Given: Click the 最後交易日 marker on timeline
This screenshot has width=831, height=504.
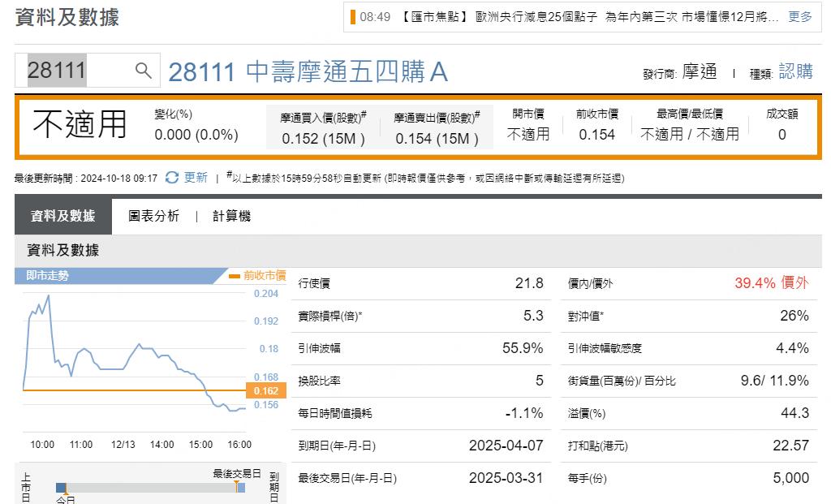Looking at the screenshot, I should [237, 486].
